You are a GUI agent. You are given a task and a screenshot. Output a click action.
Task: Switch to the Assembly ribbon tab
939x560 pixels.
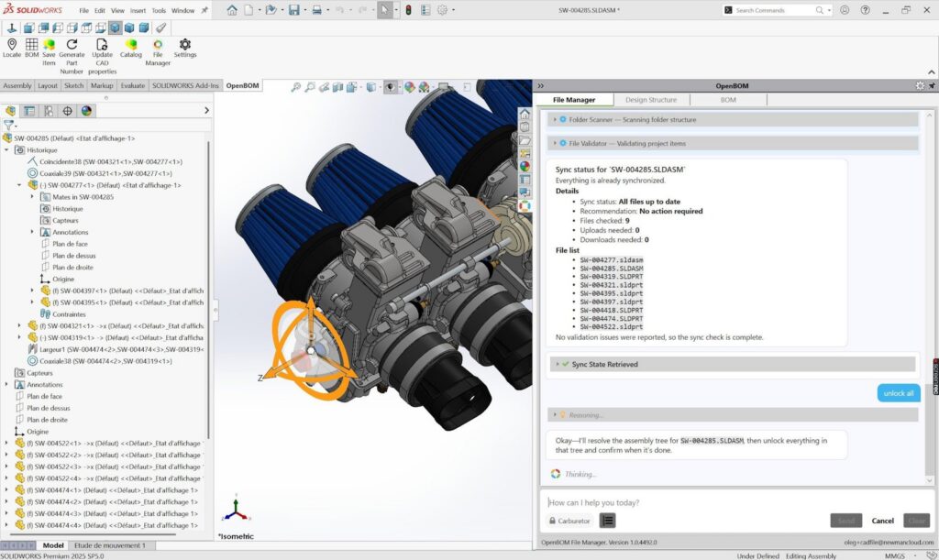pyautogui.click(x=17, y=85)
